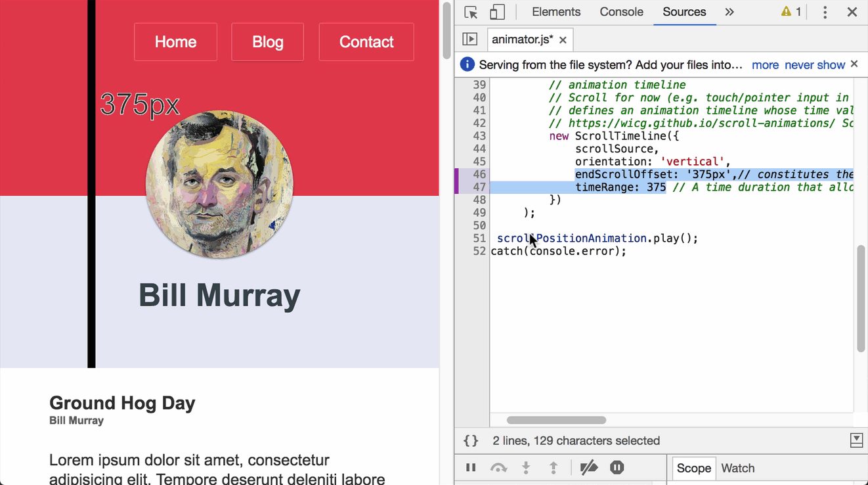
Task: Click the Bill Murray portrait avatar
Action: coord(219,185)
